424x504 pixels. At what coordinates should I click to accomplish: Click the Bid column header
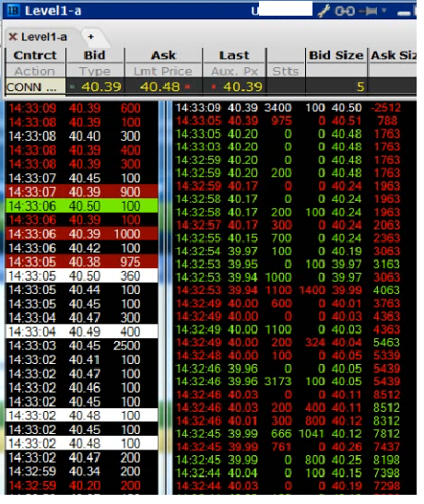[x=95, y=55]
